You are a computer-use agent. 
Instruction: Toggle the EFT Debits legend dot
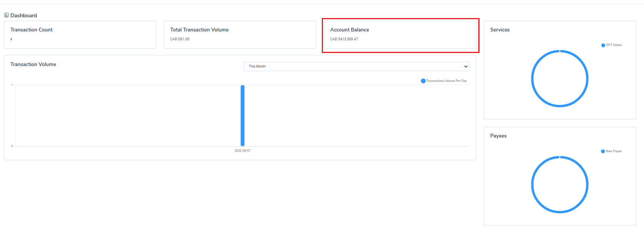click(603, 45)
